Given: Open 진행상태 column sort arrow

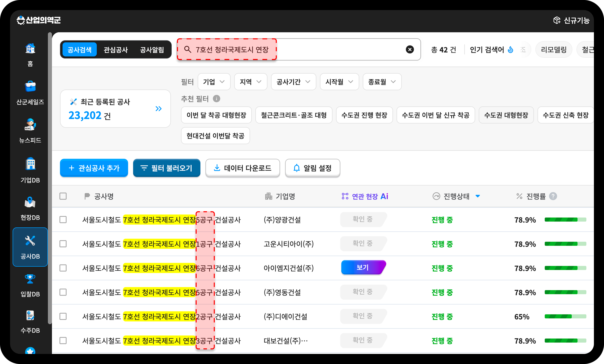Looking at the screenshot, I should coord(477,196).
